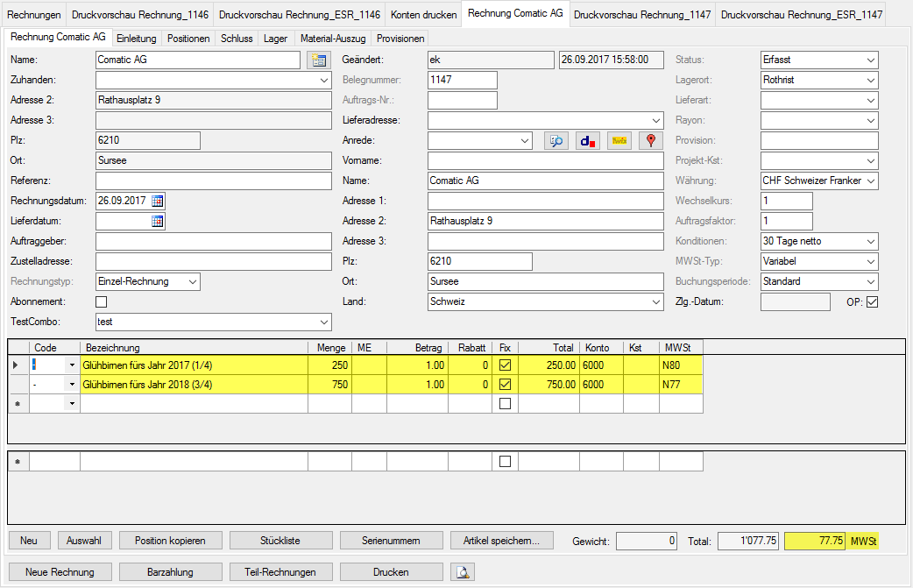The width and height of the screenshot is (913, 588).
Task: Click into the Referenz input field
Action: [213, 181]
